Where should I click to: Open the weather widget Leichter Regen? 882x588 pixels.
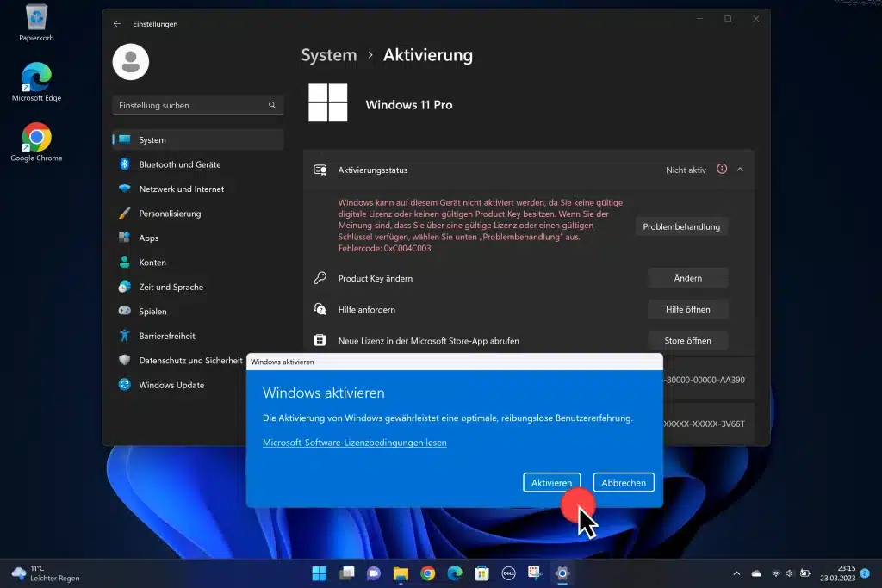[x=46, y=573]
